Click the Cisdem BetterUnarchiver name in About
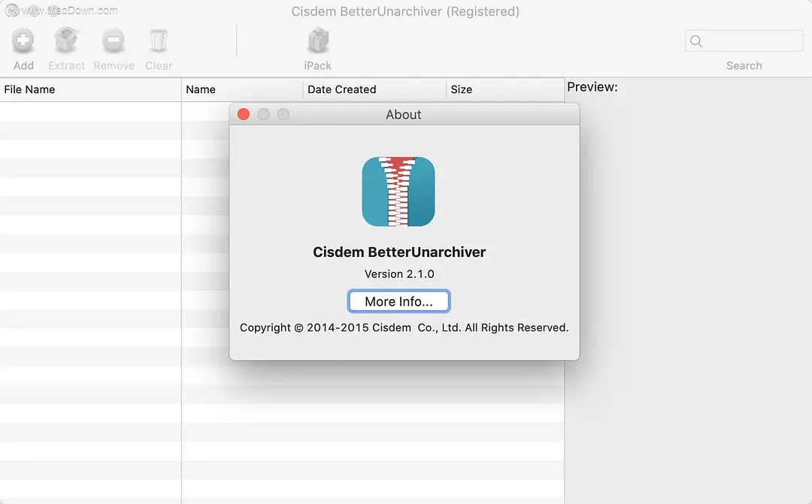This screenshot has width=812, height=504. (x=399, y=252)
